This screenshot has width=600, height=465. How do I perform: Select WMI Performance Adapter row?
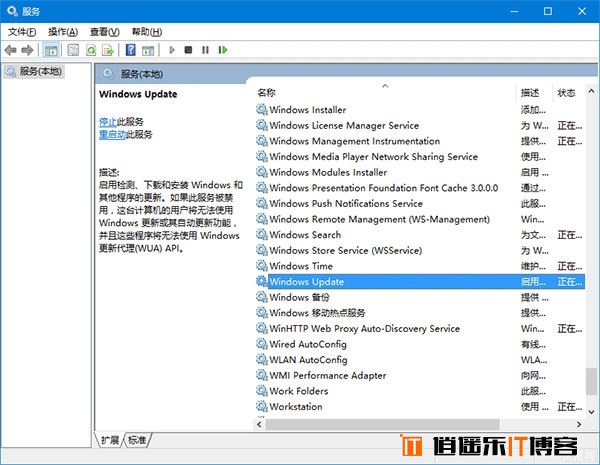click(420, 375)
